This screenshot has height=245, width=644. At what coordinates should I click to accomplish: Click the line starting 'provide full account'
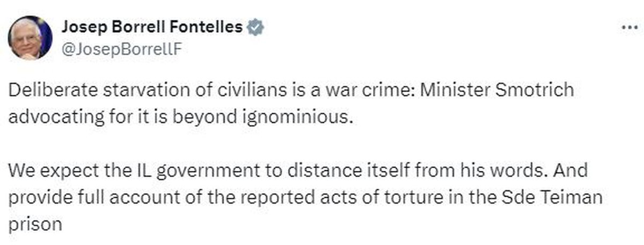tap(305, 197)
